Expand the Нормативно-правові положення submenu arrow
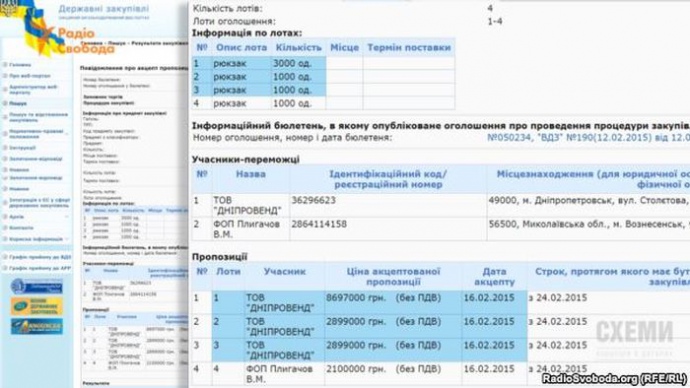This screenshot has width=690, height=388. [x=67, y=134]
